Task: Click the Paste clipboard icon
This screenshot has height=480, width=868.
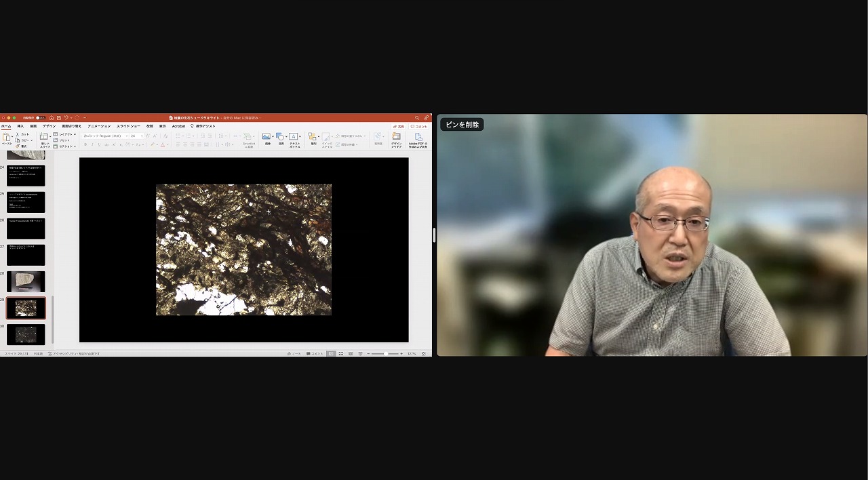Action: pos(6,137)
